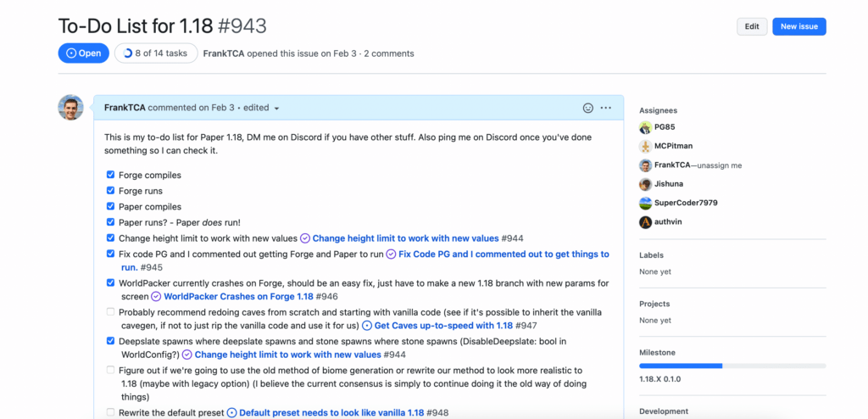Toggle the Paper runs? checkbox
This screenshot has width=868, height=419.
(111, 222)
